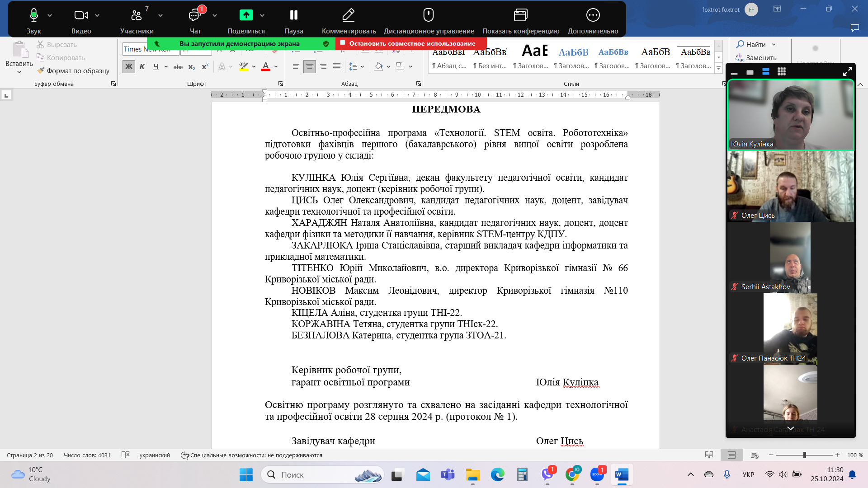The height and width of the screenshot is (488, 868).
Task: Open font dialog launcher in Шрифт group
Action: 281,84
